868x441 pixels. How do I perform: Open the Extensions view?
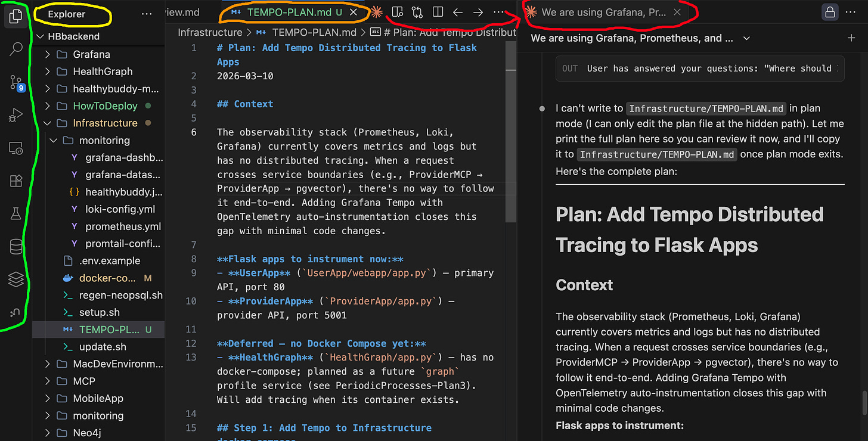point(16,181)
